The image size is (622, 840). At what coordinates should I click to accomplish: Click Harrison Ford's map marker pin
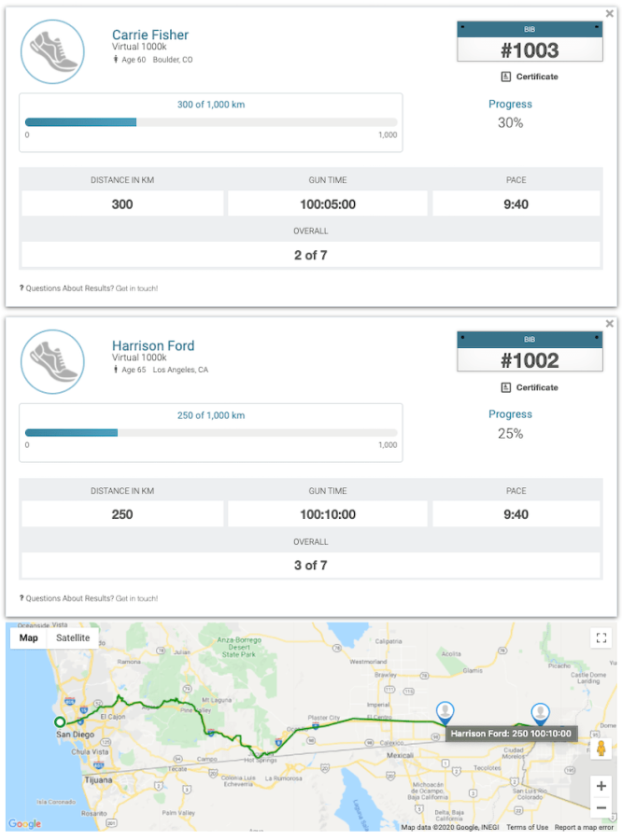[x=445, y=713]
